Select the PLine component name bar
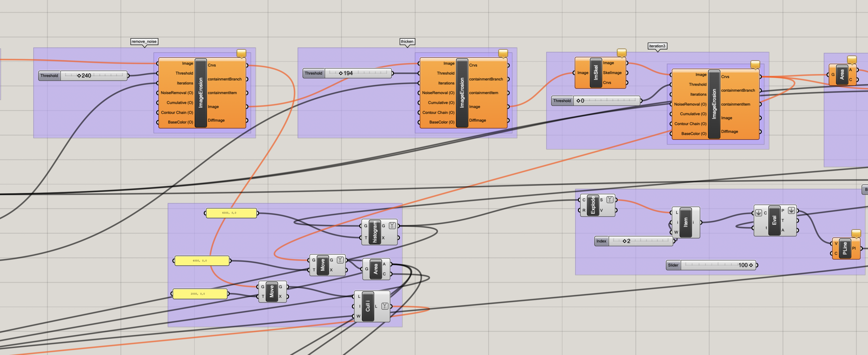This screenshot has height=355, width=868. point(845,248)
